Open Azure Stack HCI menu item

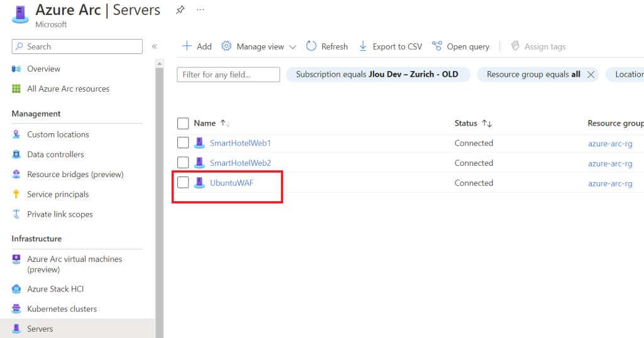coord(55,289)
